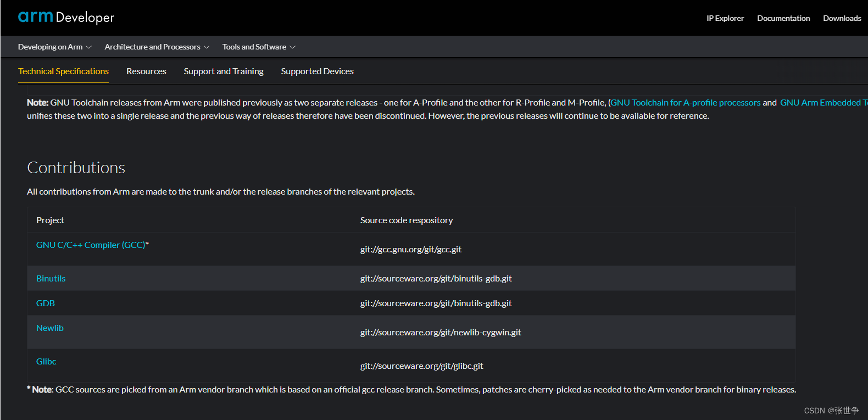
Task: Switch to Supported Devices tab
Action: point(317,71)
